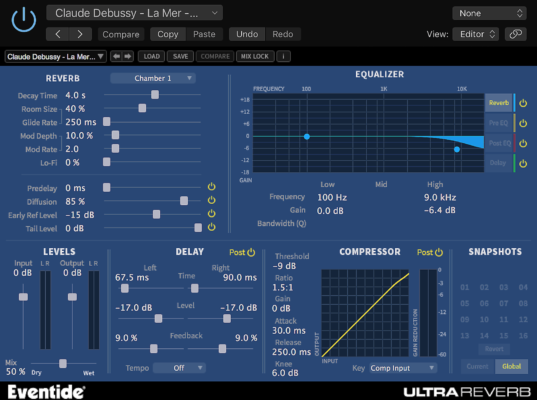Click the Attack value 30.0 ms
The image size is (537, 400).
[x=289, y=330]
